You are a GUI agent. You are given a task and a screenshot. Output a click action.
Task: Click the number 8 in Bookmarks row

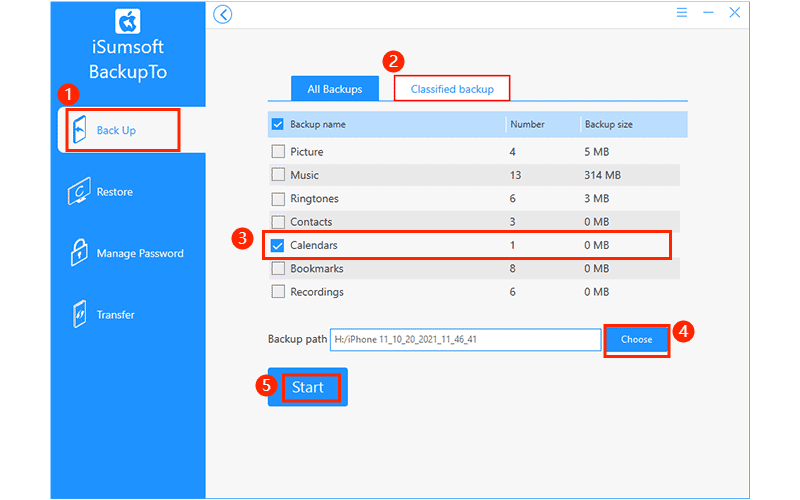(512, 269)
